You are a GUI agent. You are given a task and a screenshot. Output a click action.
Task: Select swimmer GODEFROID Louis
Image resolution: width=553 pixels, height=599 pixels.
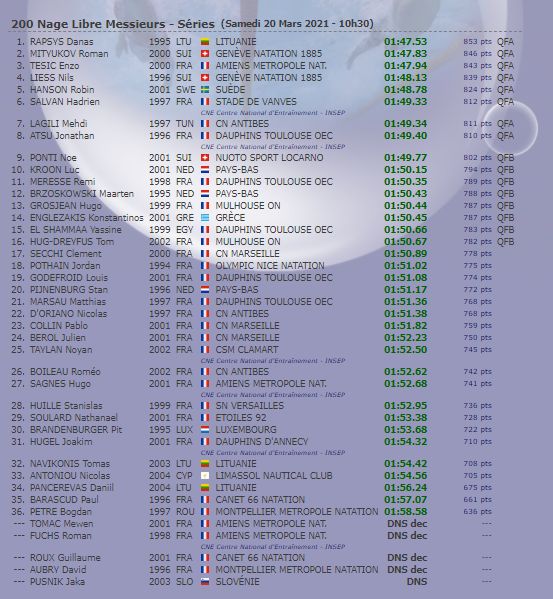(69, 278)
